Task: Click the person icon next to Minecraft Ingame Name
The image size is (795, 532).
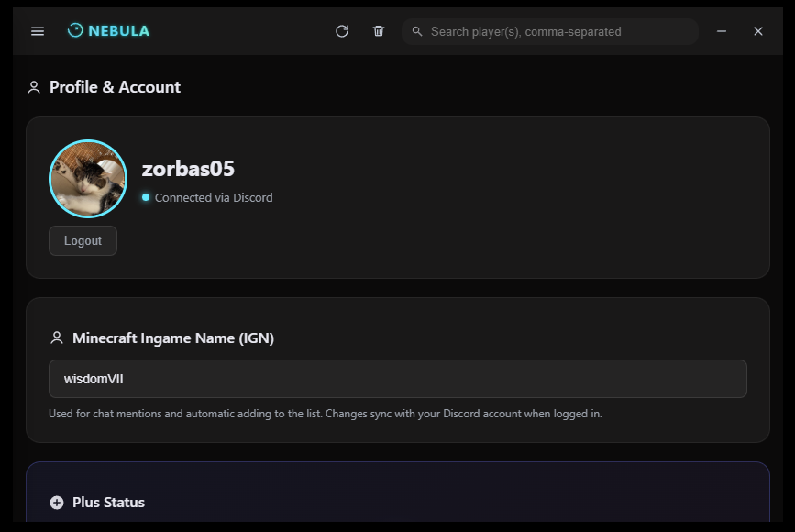Action: point(56,338)
